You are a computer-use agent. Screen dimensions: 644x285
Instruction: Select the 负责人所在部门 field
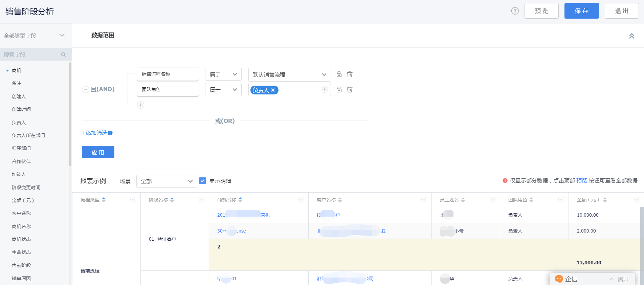tap(28, 135)
